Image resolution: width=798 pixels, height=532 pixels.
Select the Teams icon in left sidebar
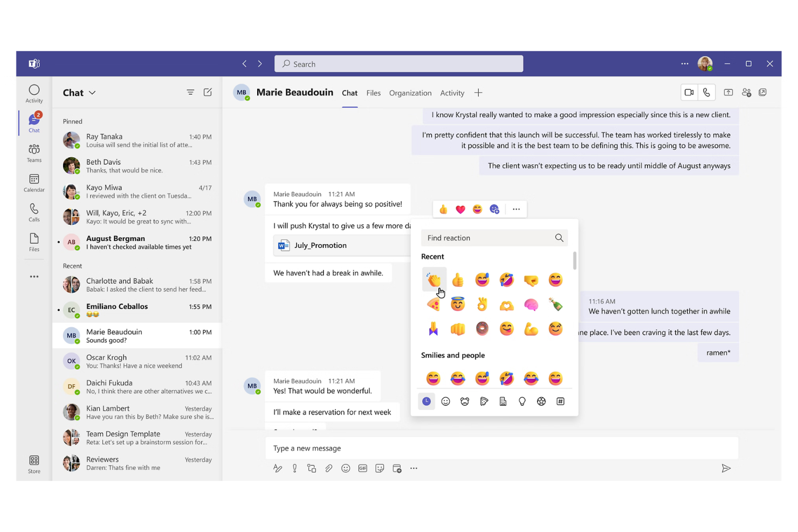click(x=33, y=153)
